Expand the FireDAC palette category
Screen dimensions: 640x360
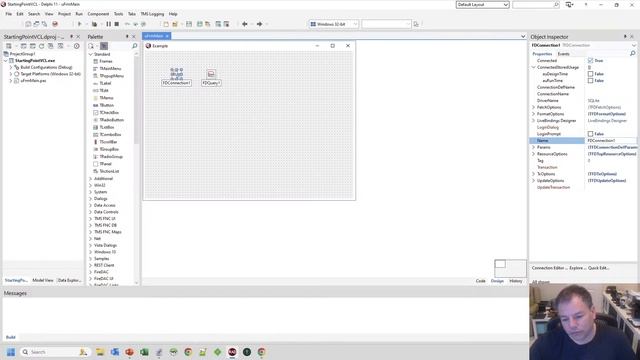[x=91, y=272]
